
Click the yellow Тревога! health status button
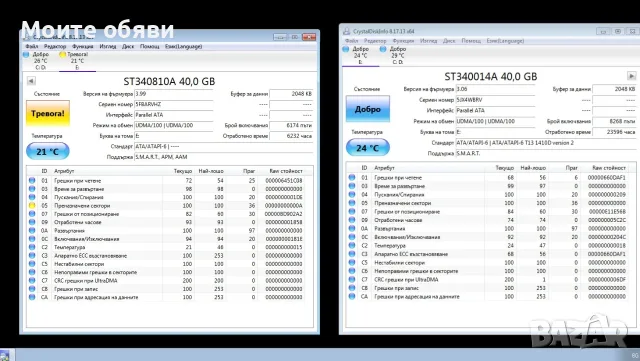[x=48, y=114]
